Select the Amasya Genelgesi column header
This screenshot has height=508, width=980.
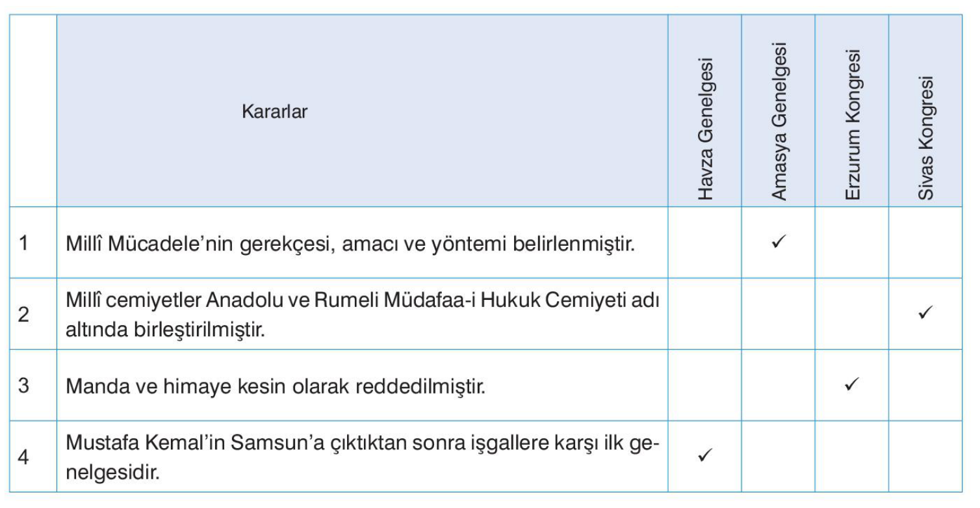tap(779, 122)
